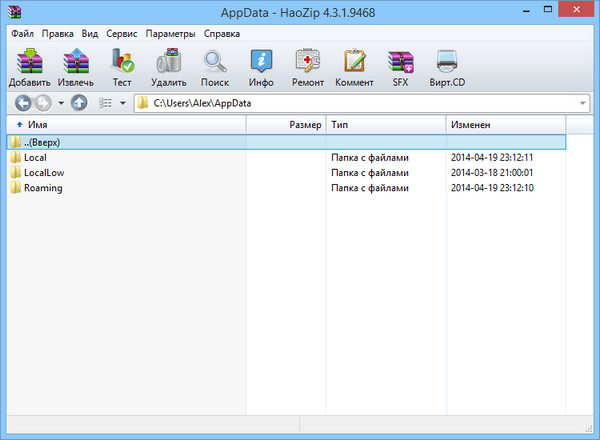The image size is (600, 440).
Task: Open the Файл menu
Action: (x=22, y=33)
